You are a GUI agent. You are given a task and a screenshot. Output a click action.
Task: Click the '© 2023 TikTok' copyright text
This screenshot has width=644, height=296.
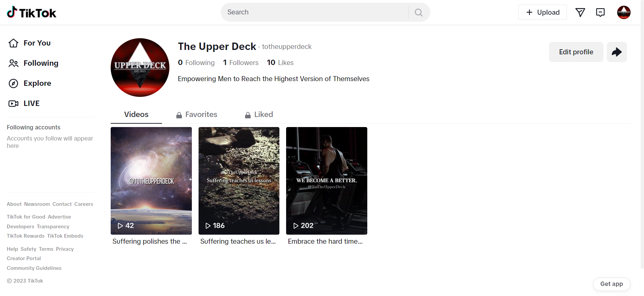click(25, 281)
